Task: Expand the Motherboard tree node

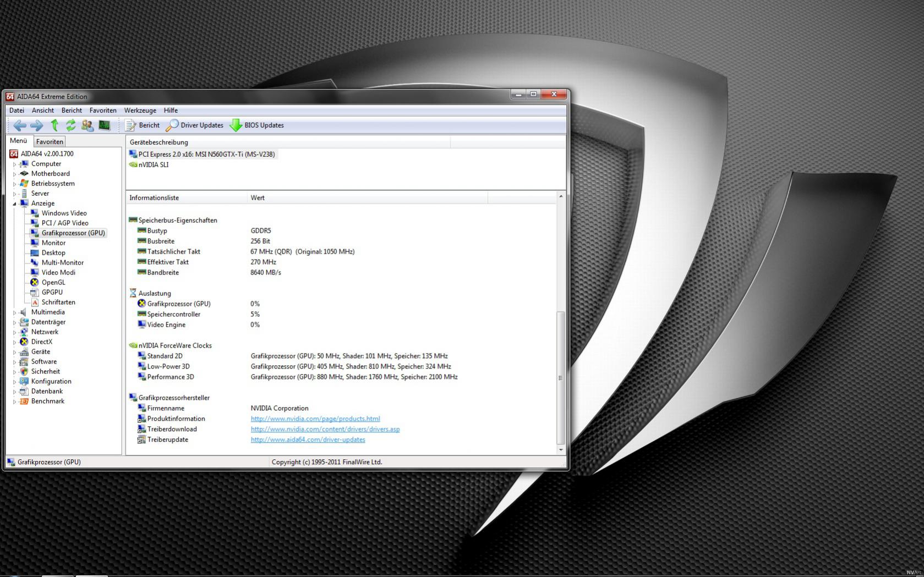Action: point(15,174)
